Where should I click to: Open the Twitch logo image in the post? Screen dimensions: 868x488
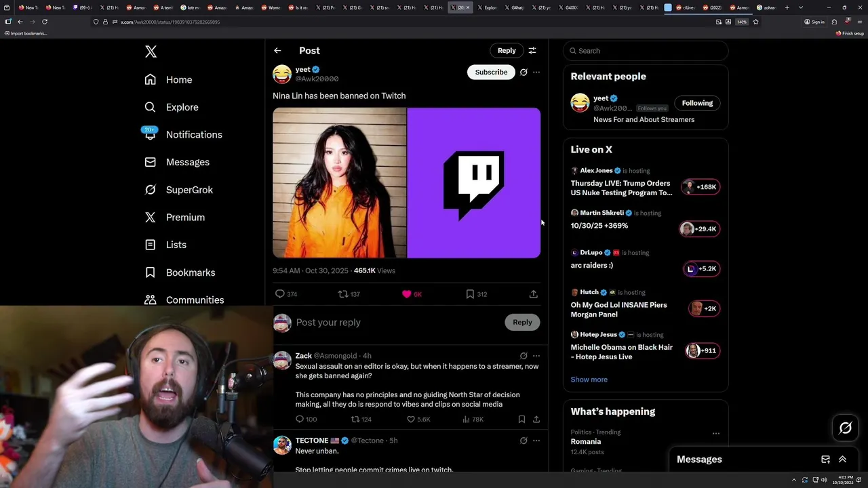click(x=474, y=183)
